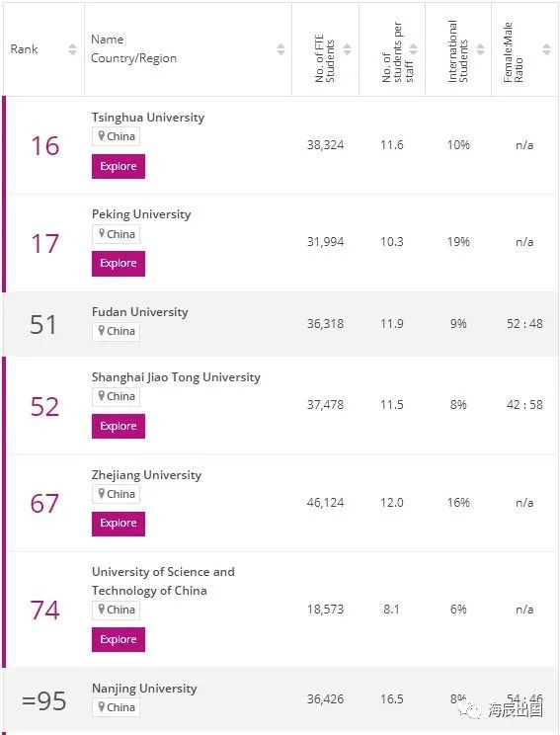Sort by Female:Male Ratio arrows

click(x=546, y=49)
